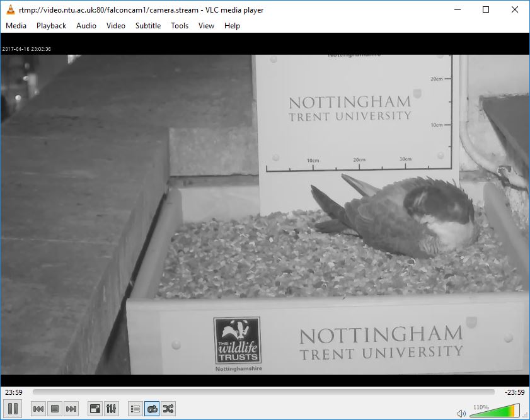Open extended settings and effects
Screen dimensions: 530x420
[x=111, y=409]
